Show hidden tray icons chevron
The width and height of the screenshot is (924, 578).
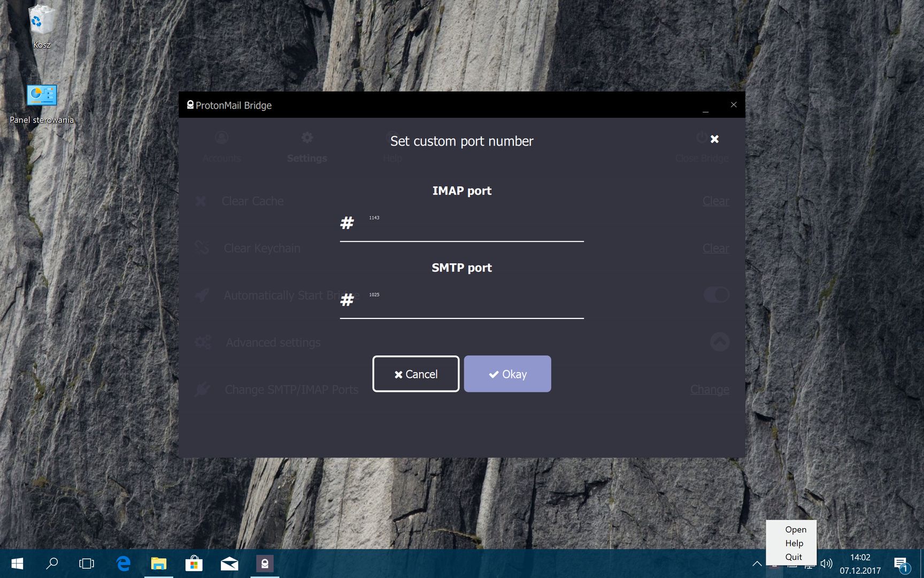click(757, 564)
